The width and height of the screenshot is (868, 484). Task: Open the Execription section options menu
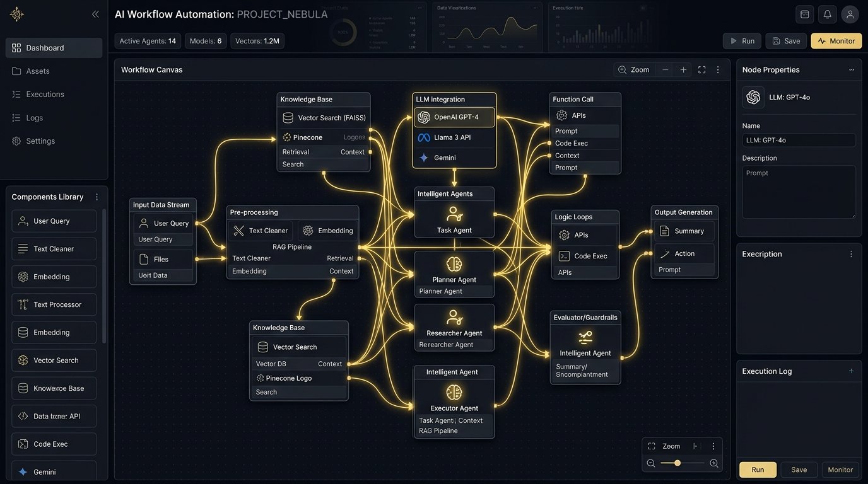(851, 254)
